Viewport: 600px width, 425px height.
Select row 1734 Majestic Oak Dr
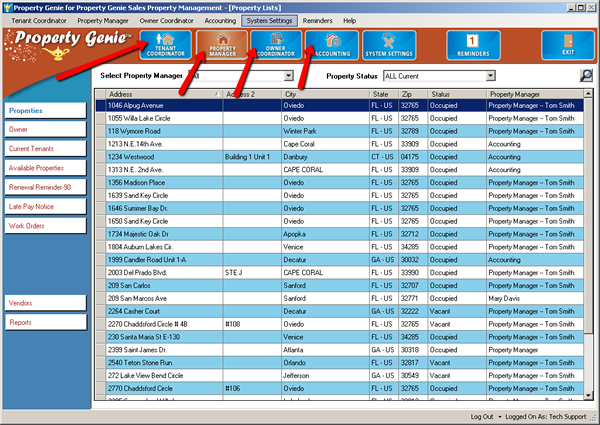pos(339,234)
